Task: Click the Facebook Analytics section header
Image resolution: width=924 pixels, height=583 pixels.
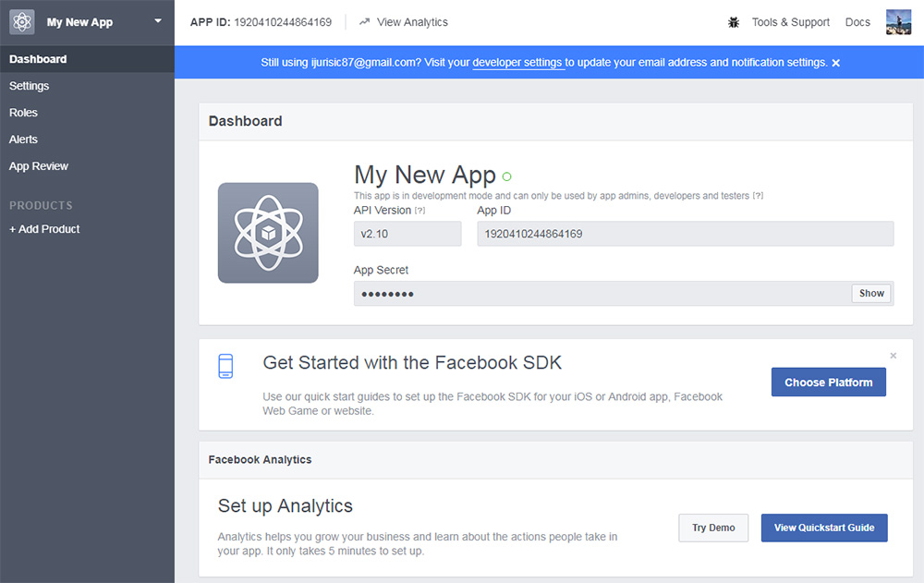Action: (260, 460)
